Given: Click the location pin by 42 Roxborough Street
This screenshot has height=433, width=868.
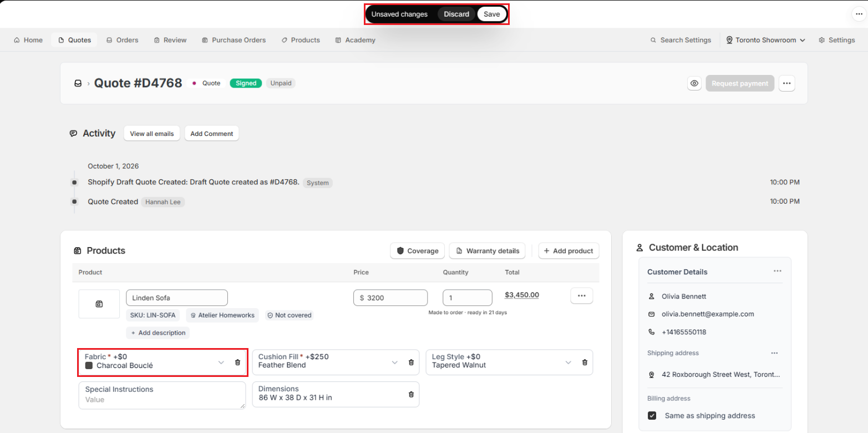Looking at the screenshot, I should pos(652,375).
